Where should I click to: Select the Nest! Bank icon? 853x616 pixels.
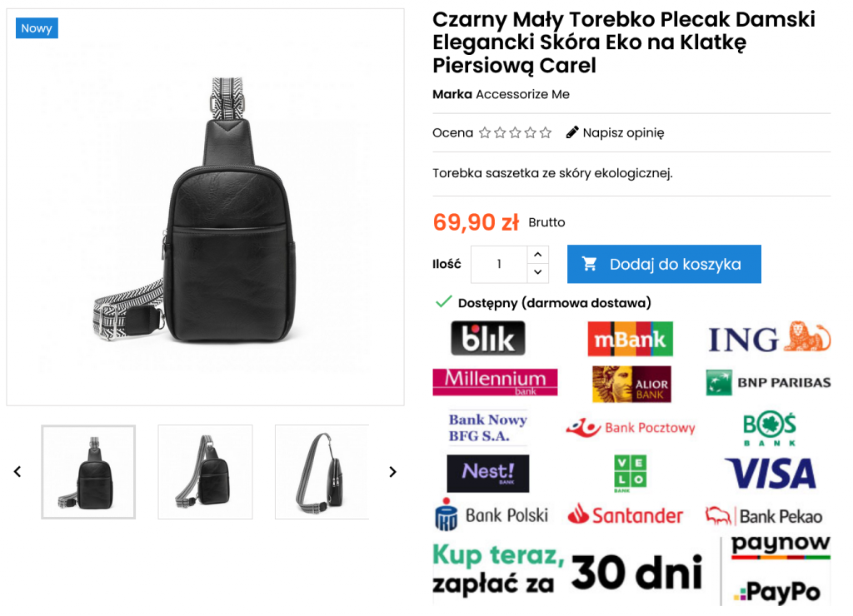pyautogui.click(x=487, y=473)
